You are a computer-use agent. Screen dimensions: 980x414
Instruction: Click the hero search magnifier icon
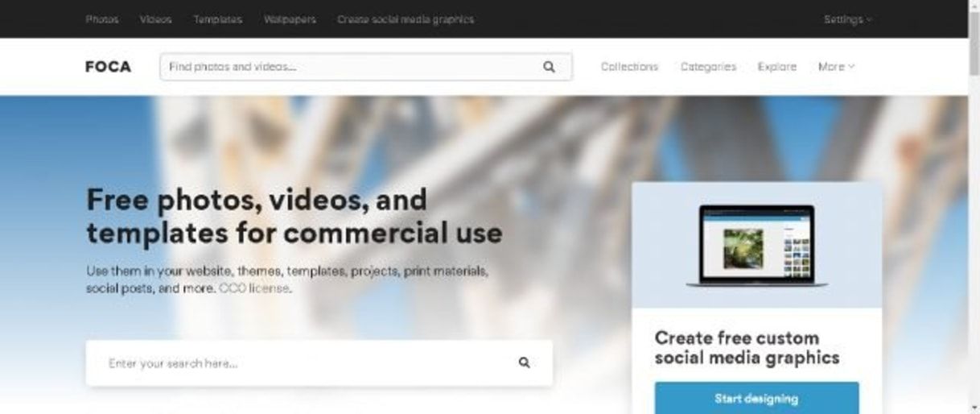point(525,363)
